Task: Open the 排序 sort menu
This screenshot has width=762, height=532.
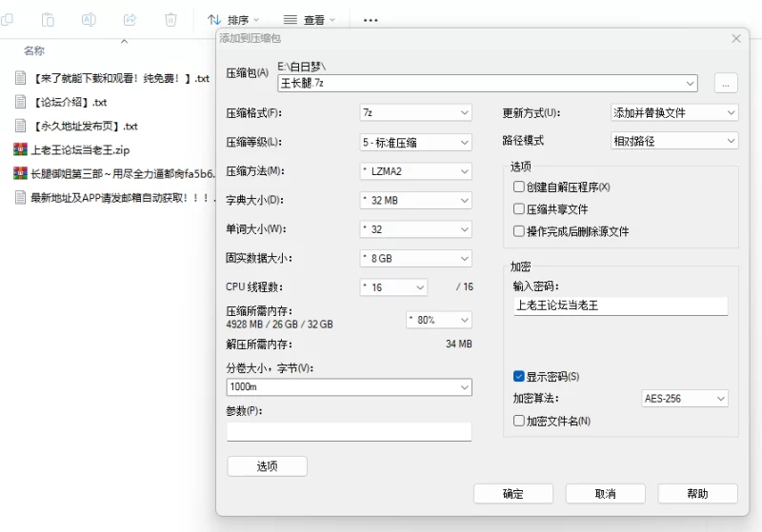Action: [233, 20]
